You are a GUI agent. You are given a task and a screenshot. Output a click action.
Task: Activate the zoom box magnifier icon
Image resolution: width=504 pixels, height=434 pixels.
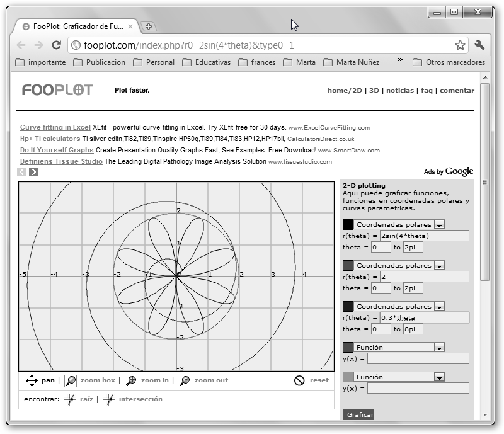click(x=71, y=380)
